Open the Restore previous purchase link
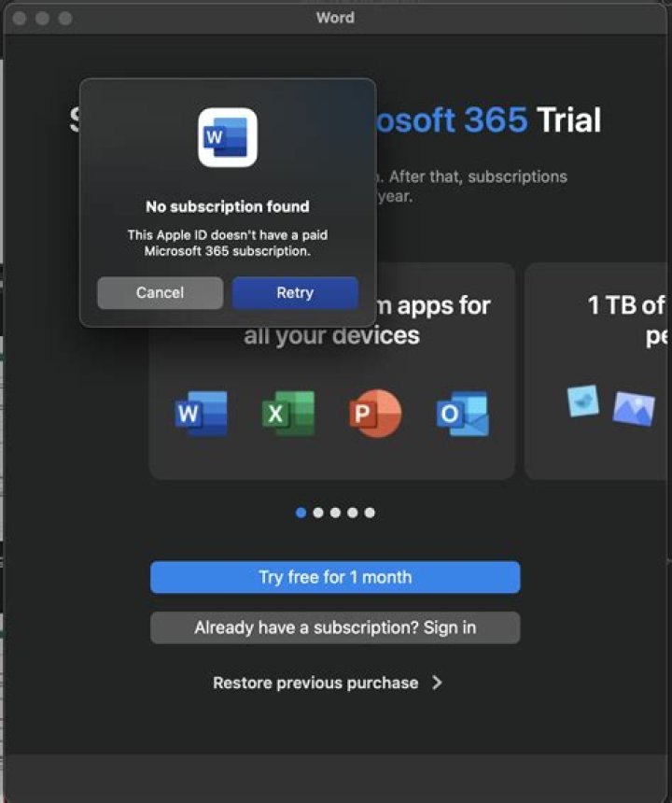Screen dimensions: 672x803 tap(328, 683)
